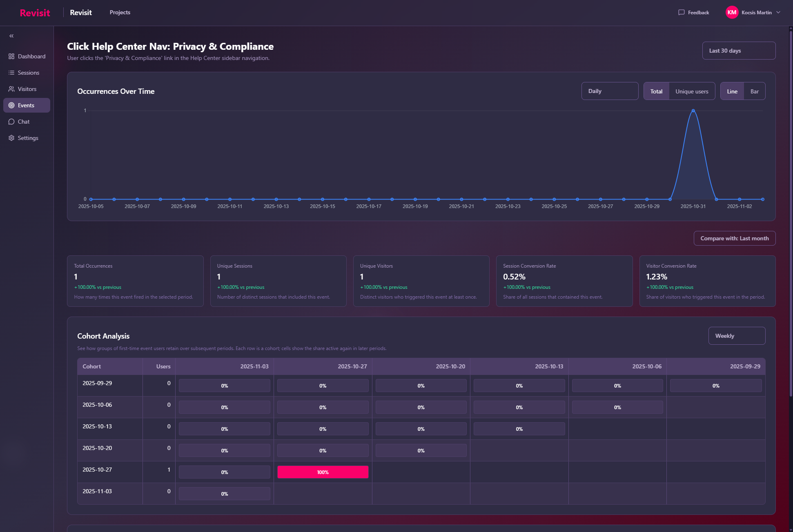Click the Compare with Last month button
Viewport: 793px width, 532px height.
pyautogui.click(x=734, y=238)
